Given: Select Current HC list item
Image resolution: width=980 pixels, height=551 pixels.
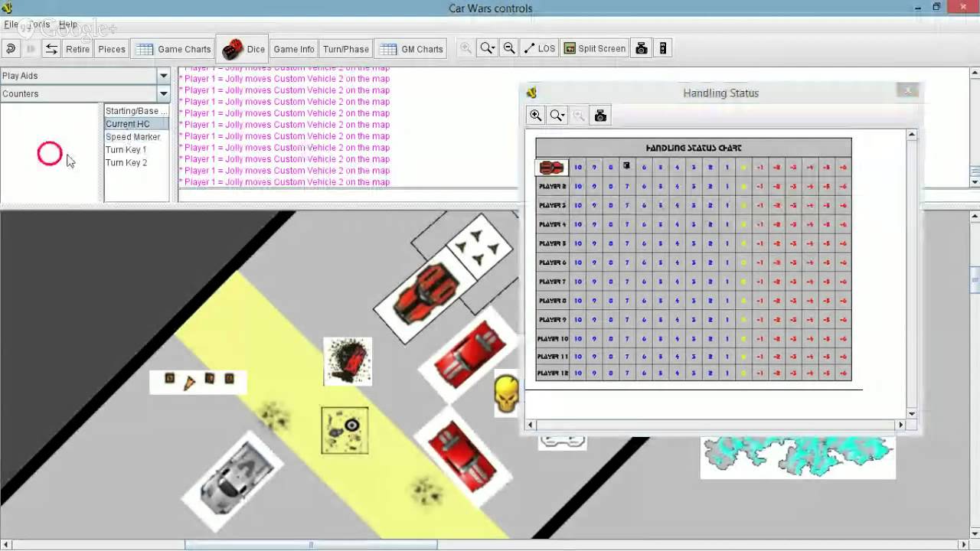Looking at the screenshot, I should 136,124.
